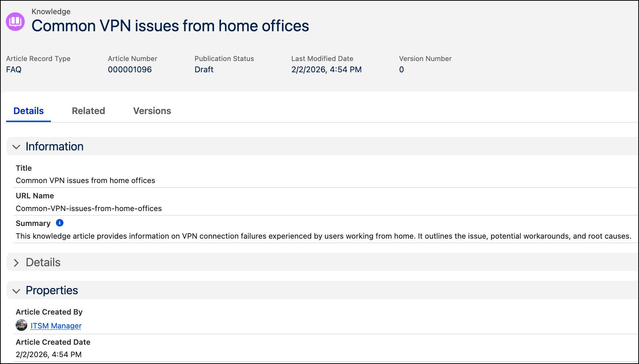Click the FAQ article record type value

tap(14, 69)
